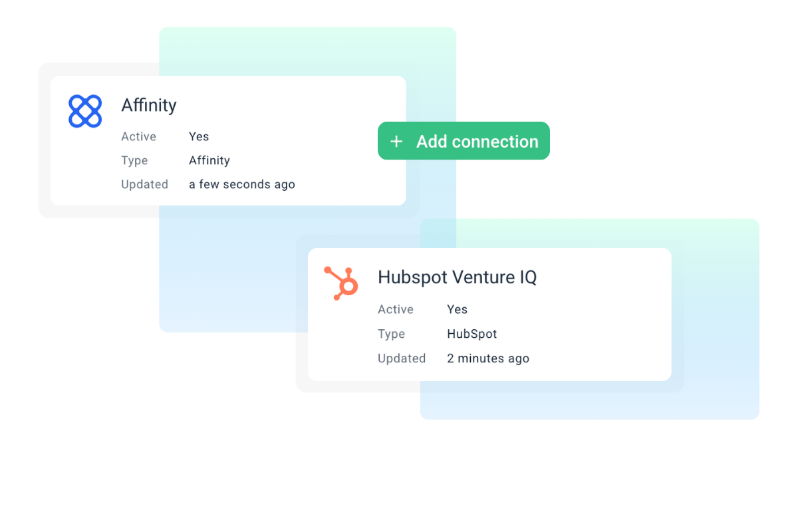Click 'a few seconds ago' timestamp
The height and width of the screenshot is (532, 798).
pyautogui.click(x=242, y=184)
